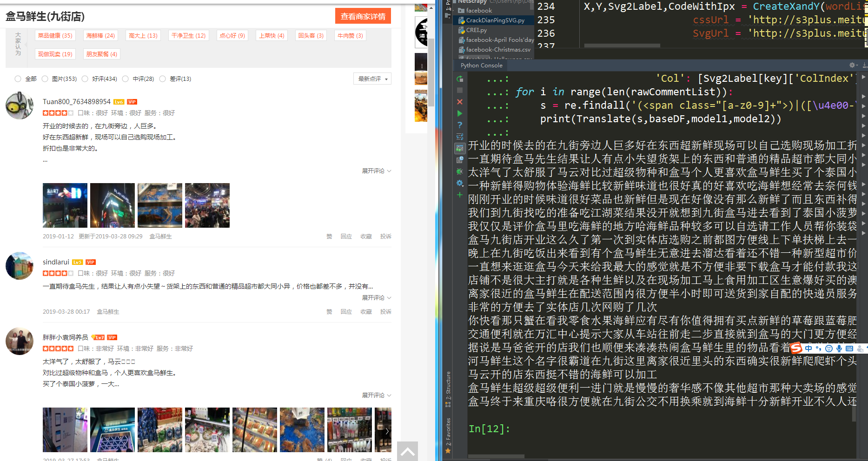
Task: Open the second photo in 胖胖小袁饲养员's review
Action: click(x=113, y=430)
